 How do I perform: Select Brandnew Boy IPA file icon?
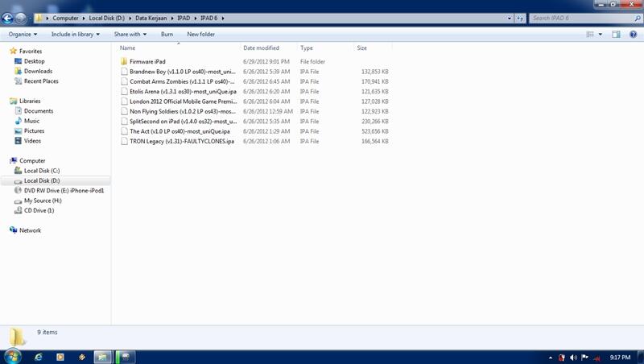click(124, 72)
